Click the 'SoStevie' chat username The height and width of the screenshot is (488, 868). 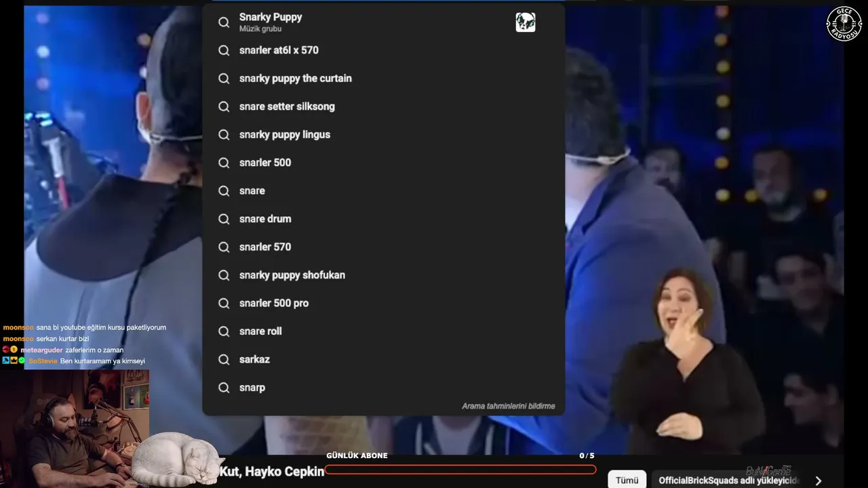[43, 361]
